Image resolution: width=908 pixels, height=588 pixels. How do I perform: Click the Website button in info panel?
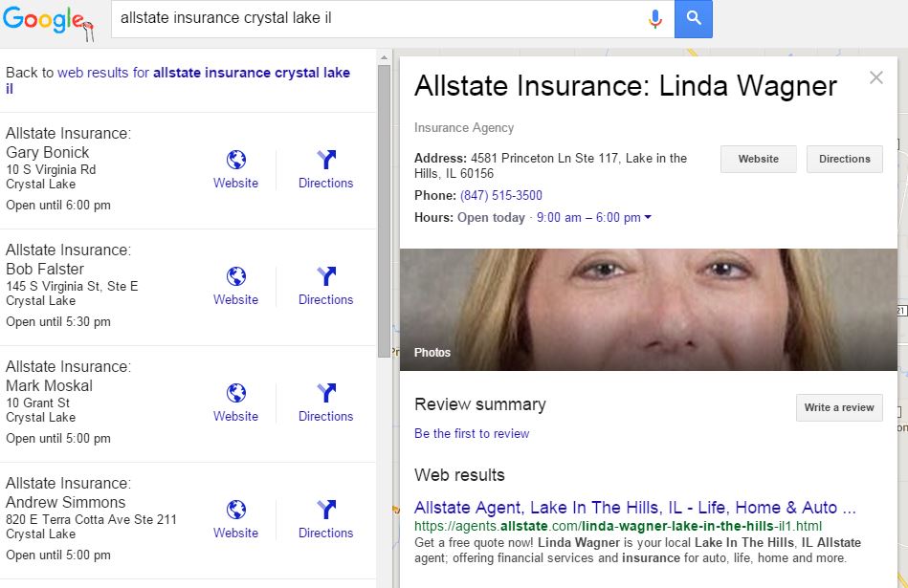point(758,159)
